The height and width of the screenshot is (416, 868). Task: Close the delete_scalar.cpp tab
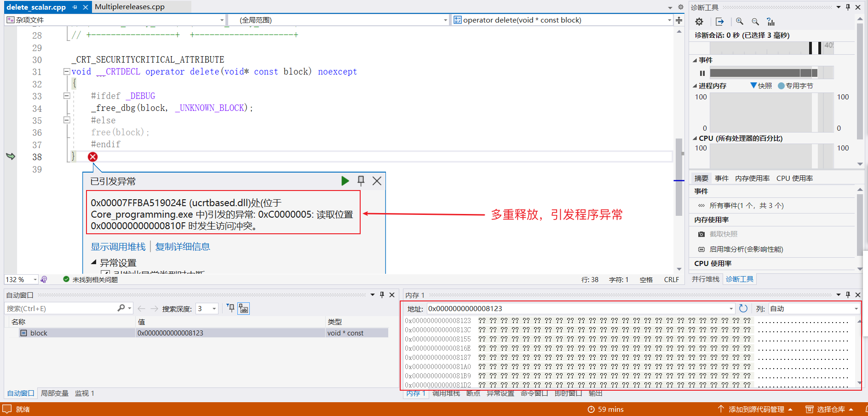click(86, 7)
